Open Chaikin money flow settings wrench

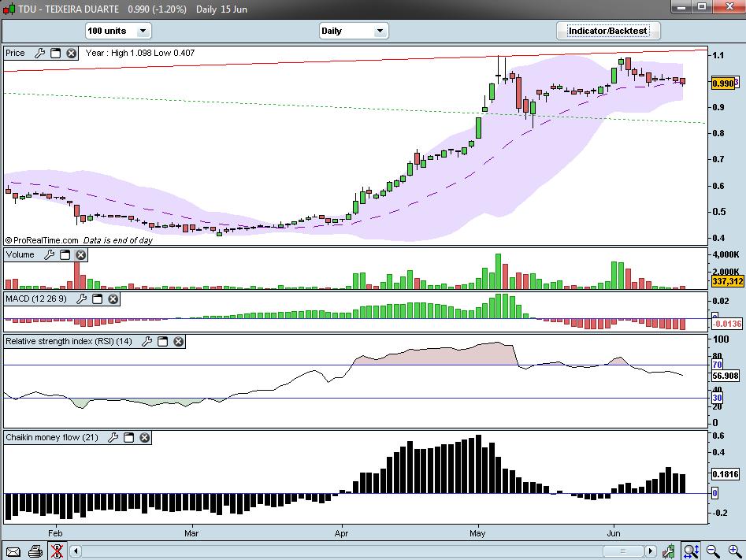click(113, 437)
